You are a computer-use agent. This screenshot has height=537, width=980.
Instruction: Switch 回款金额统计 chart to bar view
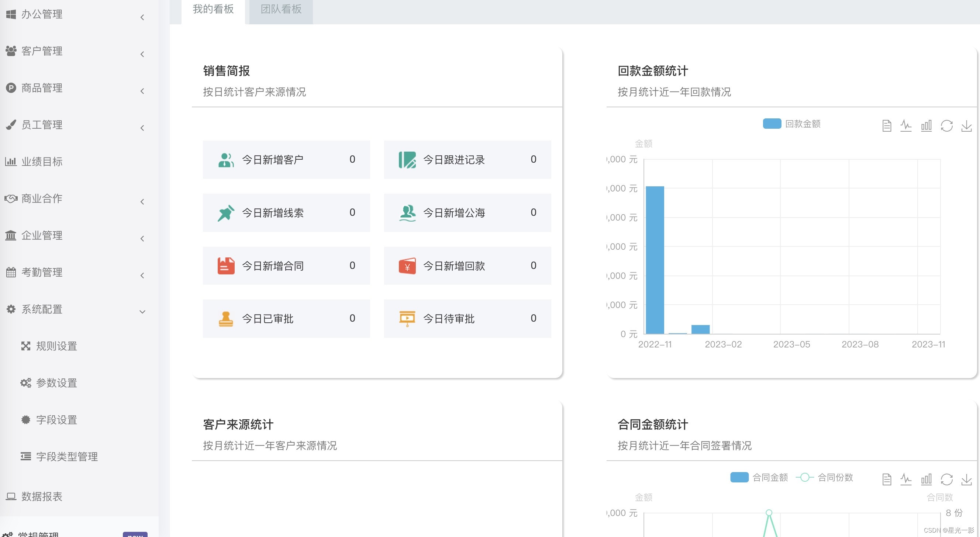point(926,125)
